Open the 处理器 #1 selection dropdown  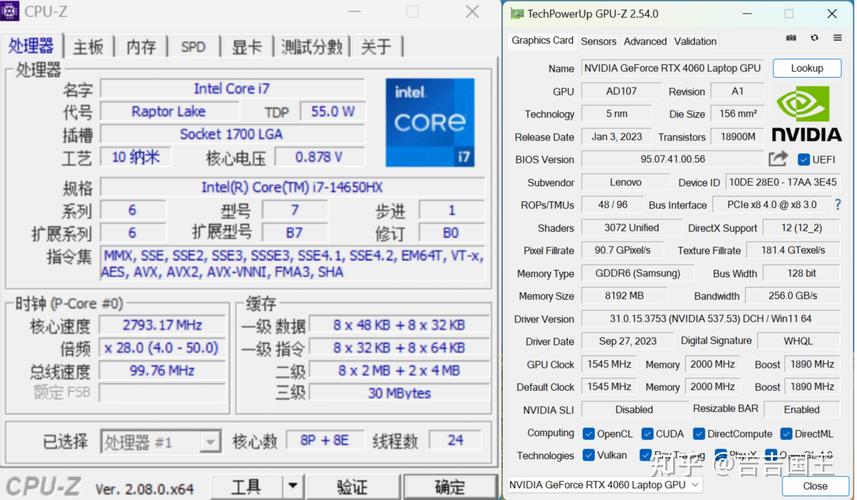pyautogui.click(x=161, y=442)
